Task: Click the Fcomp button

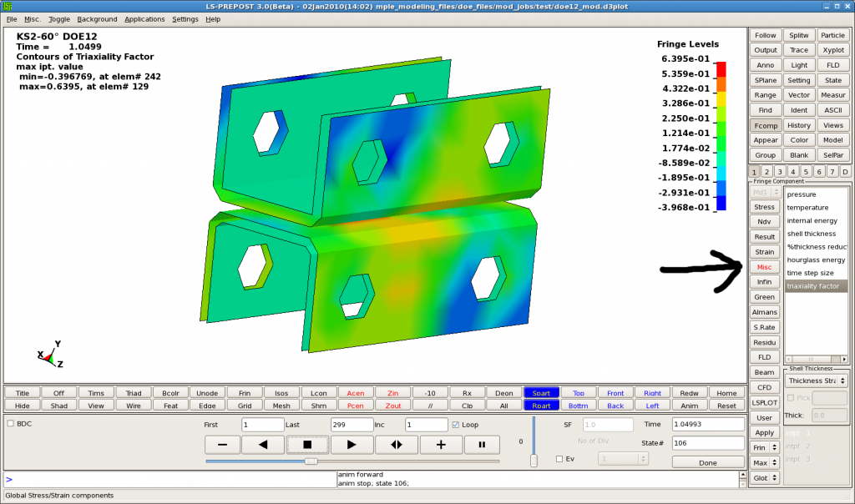Action: pyautogui.click(x=766, y=125)
